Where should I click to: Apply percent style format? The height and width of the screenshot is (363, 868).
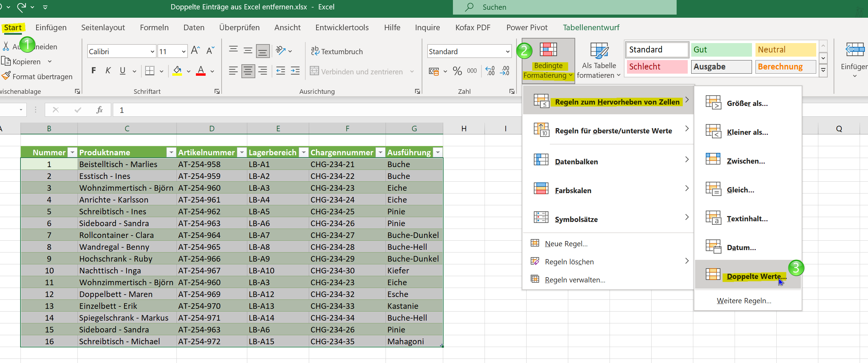[457, 72]
